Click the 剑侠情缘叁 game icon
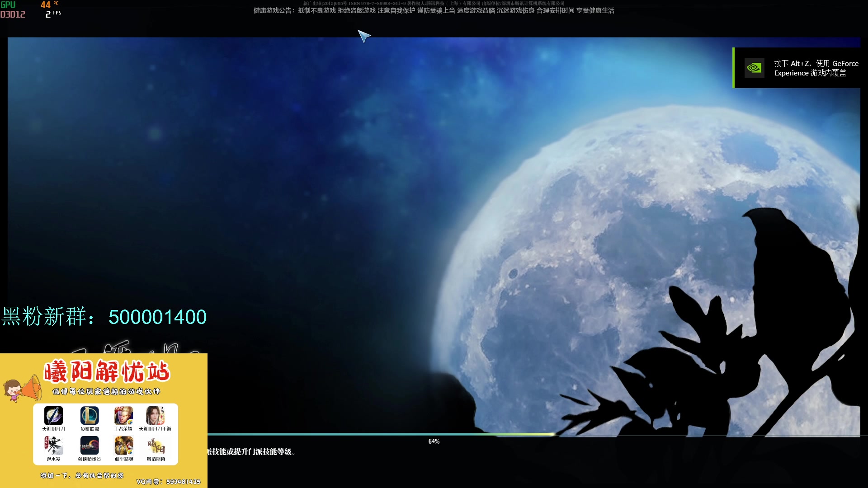The image size is (868, 488). pyautogui.click(x=90, y=446)
